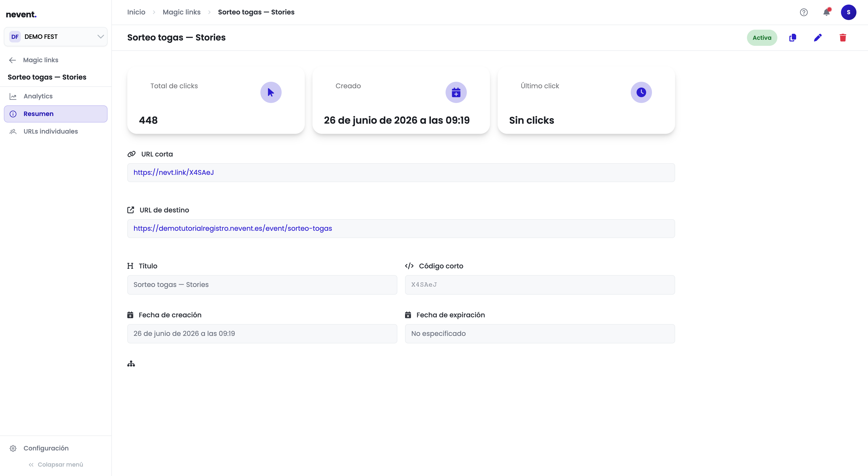The height and width of the screenshot is (476, 868).
Task: Click the URLs individuales people icon
Action: pos(13,131)
